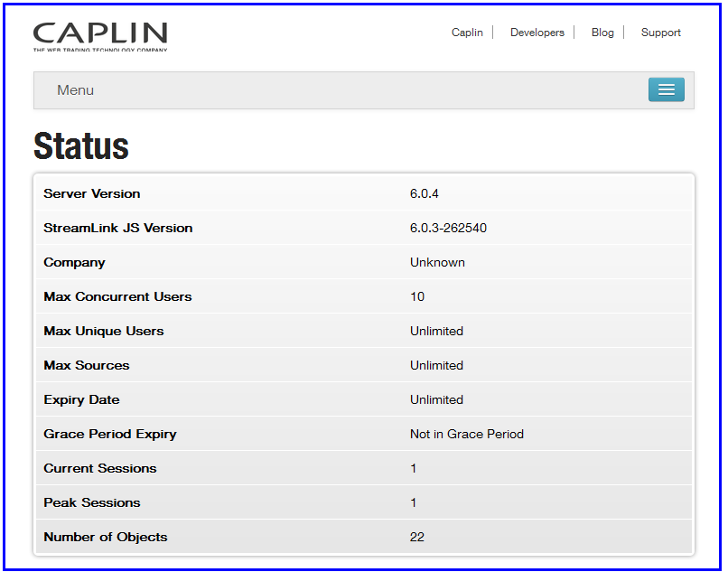
Task: Select the Unlimited value for Max Unique Users
Action: [x=436, y=331]
